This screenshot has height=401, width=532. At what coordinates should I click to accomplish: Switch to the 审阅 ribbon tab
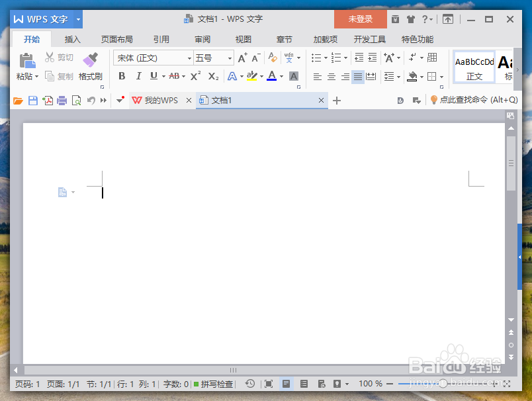202,39
